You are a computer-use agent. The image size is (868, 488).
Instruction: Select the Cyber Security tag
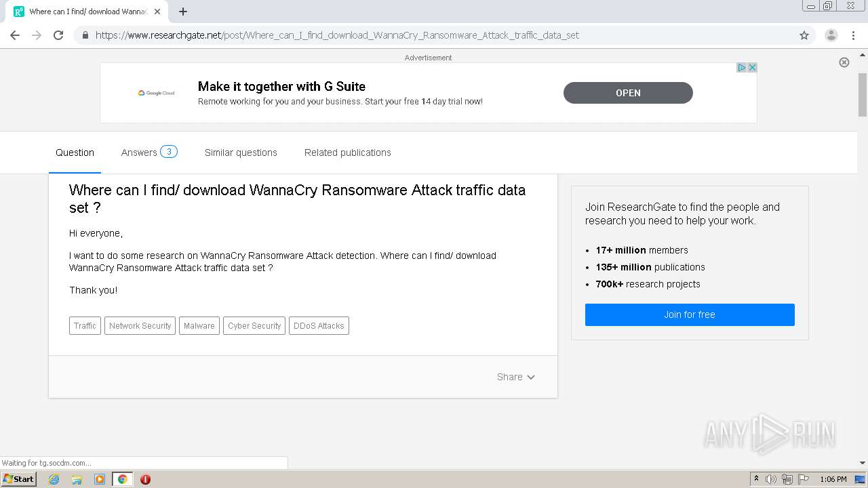click(254, 326)
